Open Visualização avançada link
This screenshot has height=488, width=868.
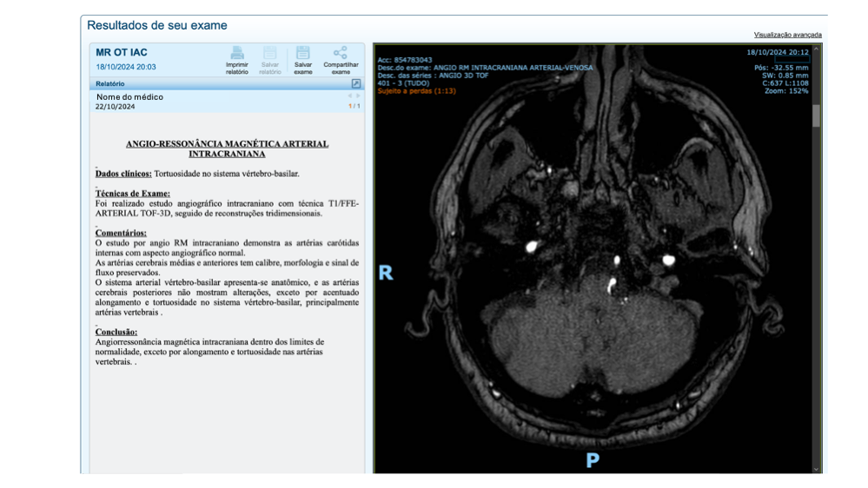click(x=787, y=35)
